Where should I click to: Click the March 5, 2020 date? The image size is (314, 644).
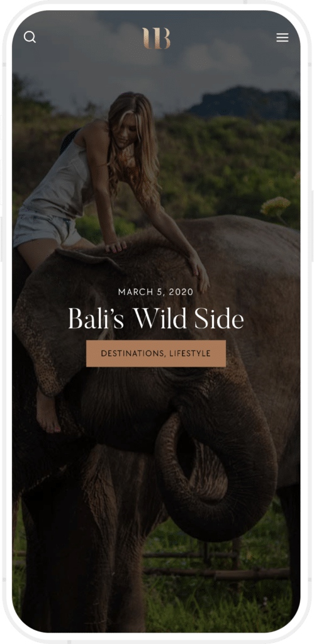click(156, 292)
